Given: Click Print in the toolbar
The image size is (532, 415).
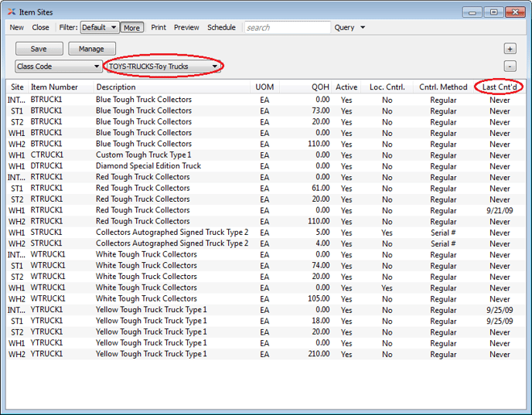Looking at the screenshot, I should pos(159,28).
